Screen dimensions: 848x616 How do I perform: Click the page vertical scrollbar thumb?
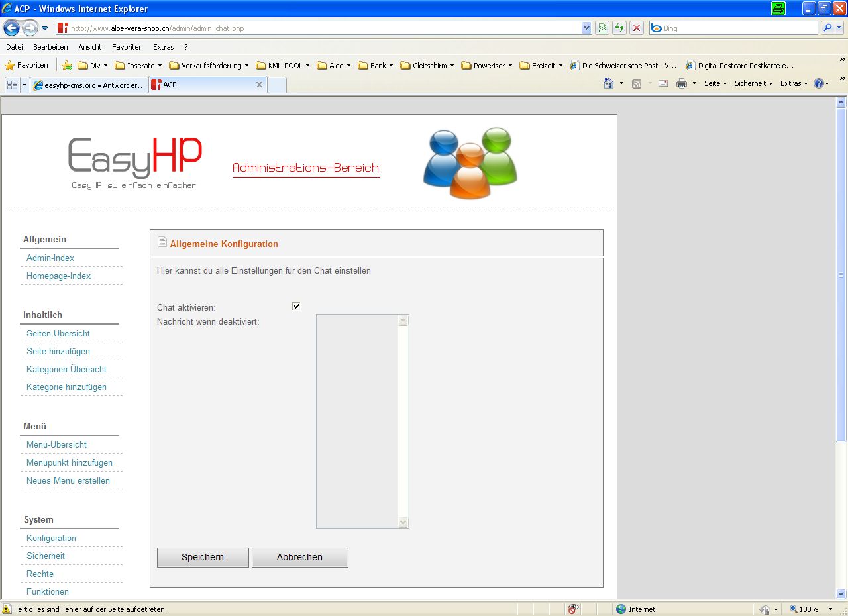tap(841, 275)
